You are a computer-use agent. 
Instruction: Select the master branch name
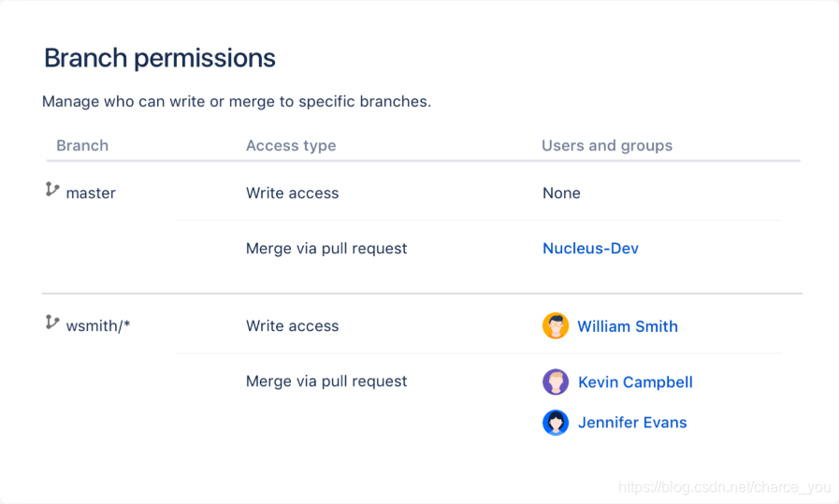tap(91, 194)
